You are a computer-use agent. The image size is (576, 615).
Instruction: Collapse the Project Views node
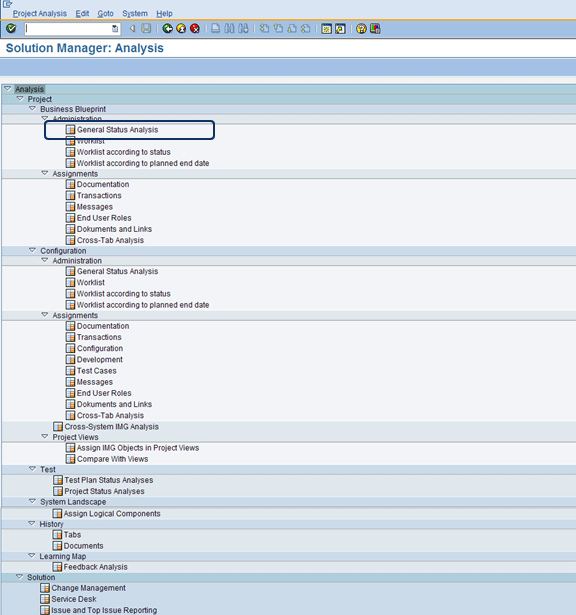pos(45,437)
